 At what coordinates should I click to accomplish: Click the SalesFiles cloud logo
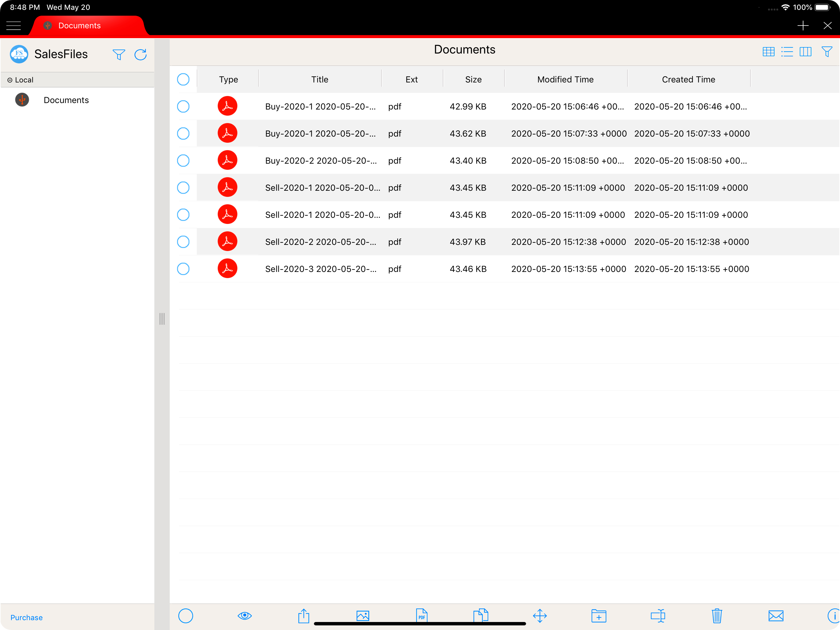click(19, 54)
